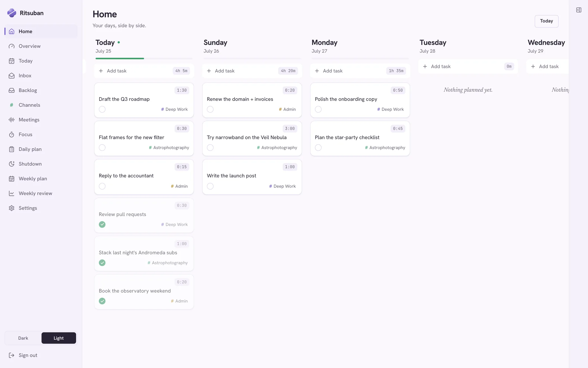The width and height of the screenshot is (588, 368).
Task: Open Shutdown moon icon in sidebar
Action: (12, 164)
